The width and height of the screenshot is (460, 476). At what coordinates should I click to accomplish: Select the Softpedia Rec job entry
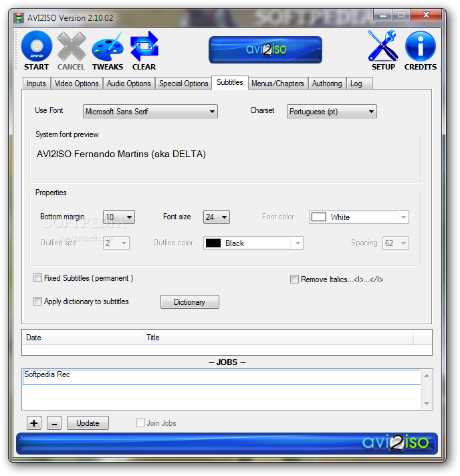coord(222,377)
